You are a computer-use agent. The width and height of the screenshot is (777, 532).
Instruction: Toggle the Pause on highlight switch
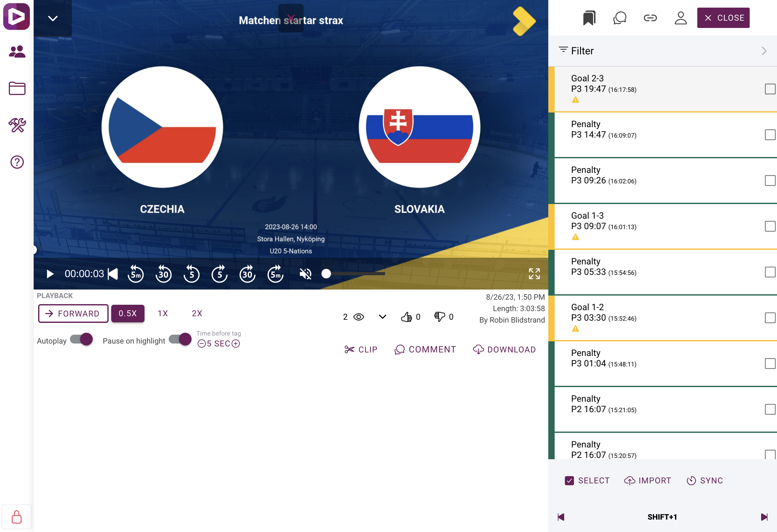click(x=179, y=340)
